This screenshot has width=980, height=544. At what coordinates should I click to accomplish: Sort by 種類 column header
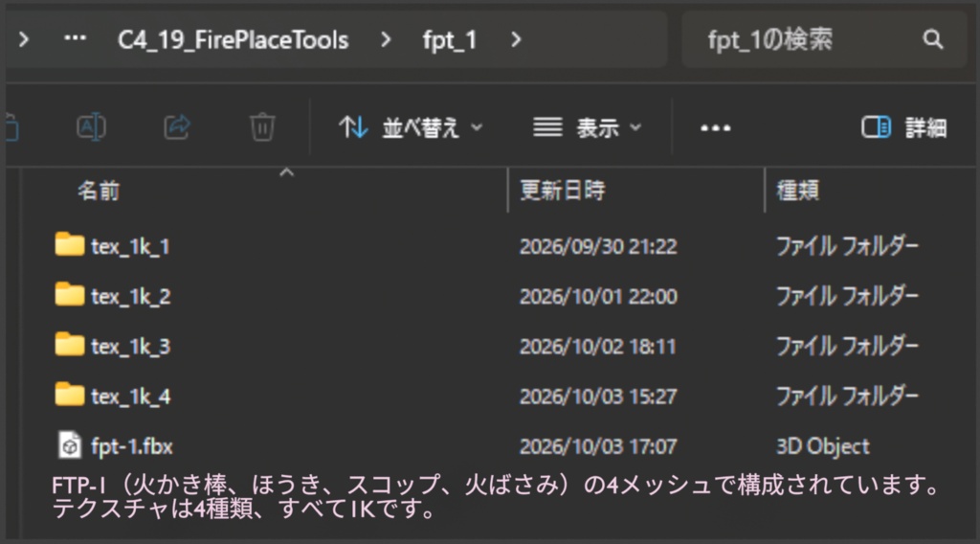tap(797, 190)
